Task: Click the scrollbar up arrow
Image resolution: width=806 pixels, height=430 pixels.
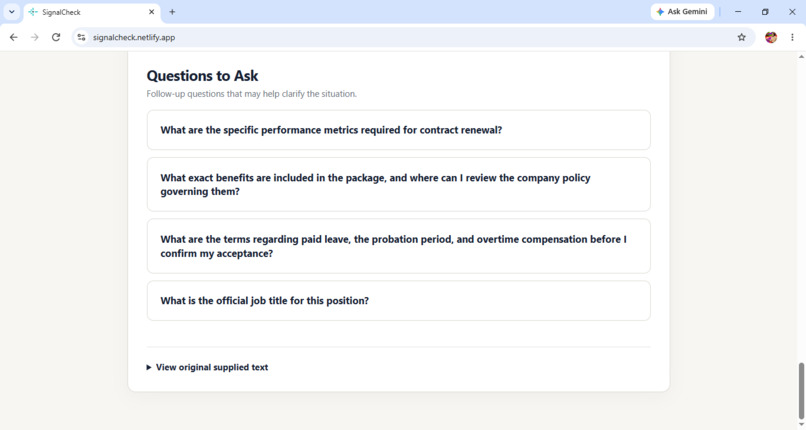Action: (801, 56)
